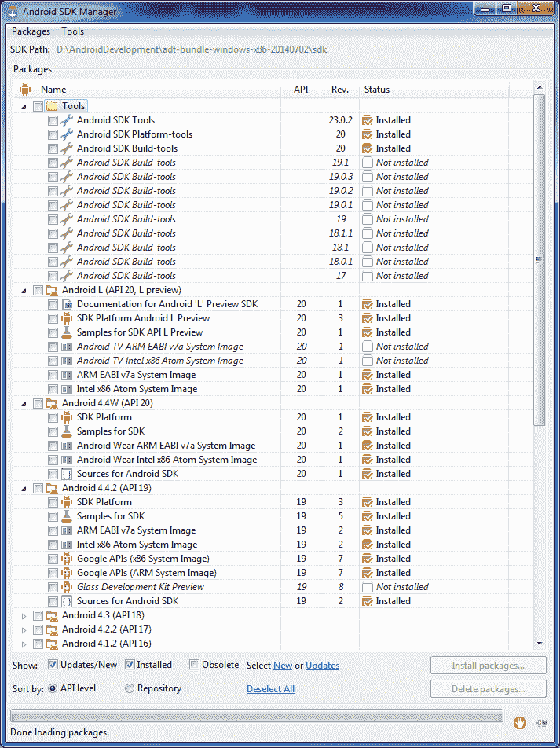Click the Android robot icon in Name header

[x=25, y=90]
